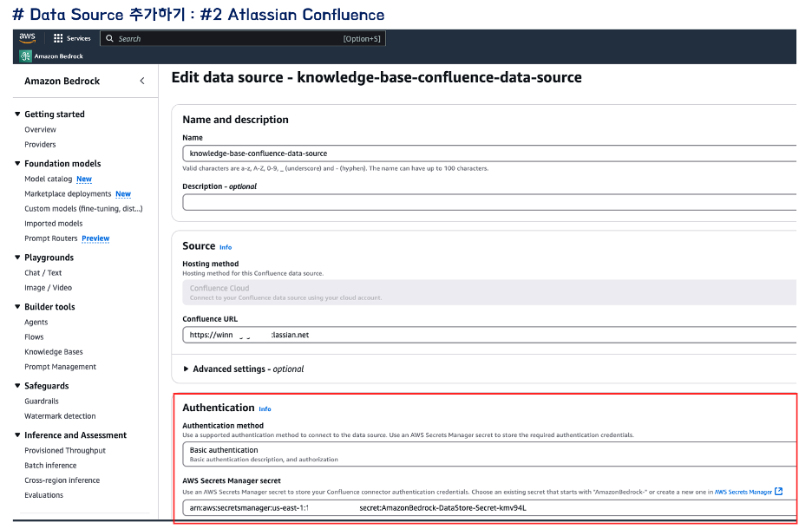Edit the Confluence URL field
812x529 pixels.
(x=489, y=335)
